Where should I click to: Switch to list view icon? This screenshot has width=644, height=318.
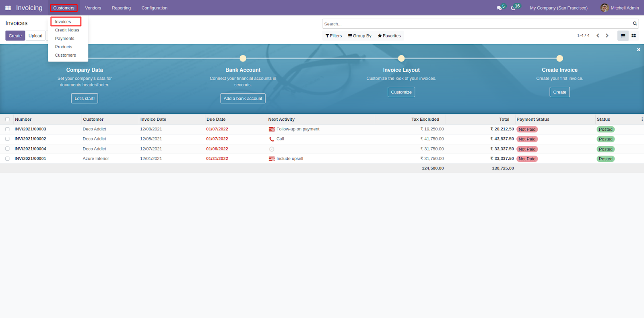coord(623,35)
